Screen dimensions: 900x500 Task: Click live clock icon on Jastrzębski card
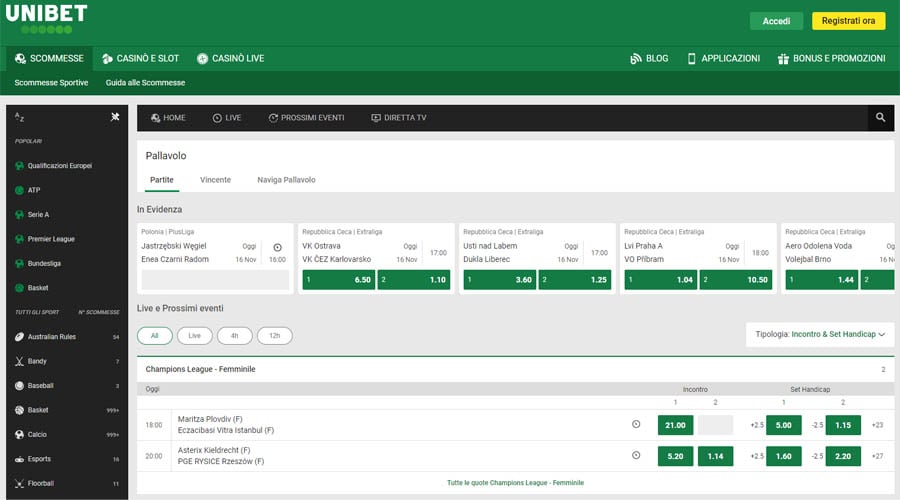pos(277,247)
